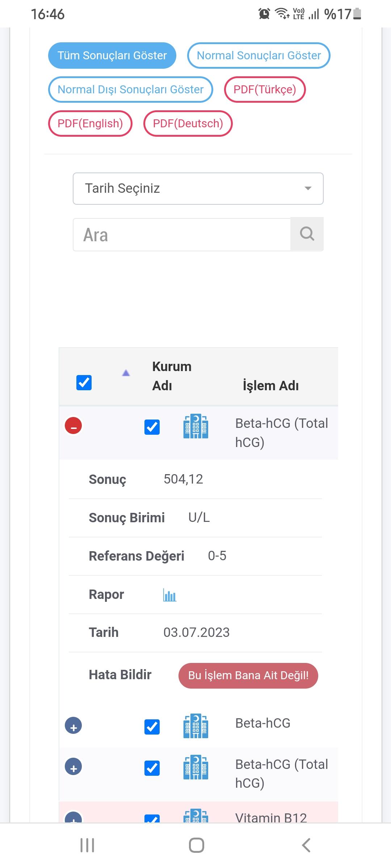Open the Tarih Seçiniz dropdown

tap(198, 188)
